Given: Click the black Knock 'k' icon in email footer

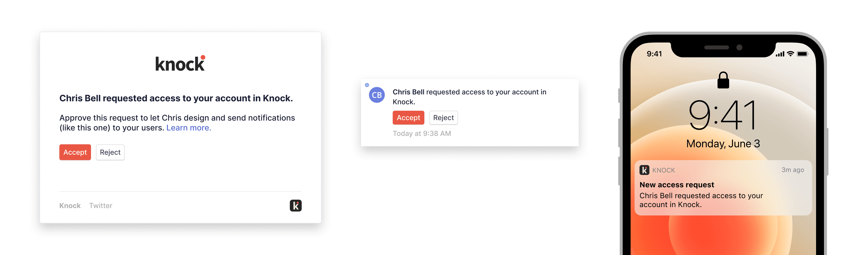Looking at the screenshot, I should point(295,206).
